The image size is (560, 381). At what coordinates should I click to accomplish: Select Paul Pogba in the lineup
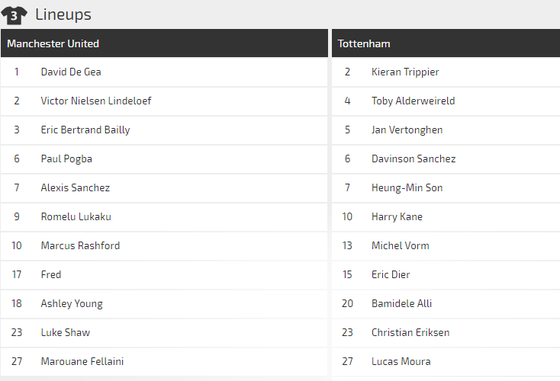pyautogui.click(x=66, y=159)
